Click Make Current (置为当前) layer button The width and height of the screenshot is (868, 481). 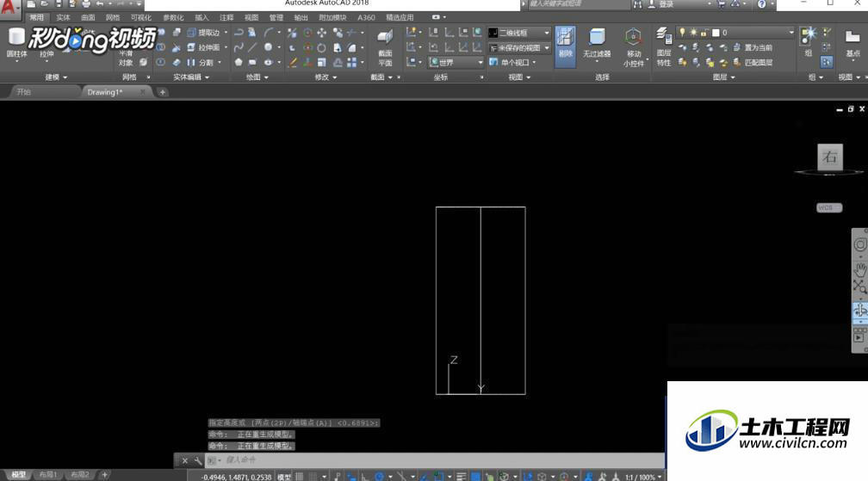[753, 47]
